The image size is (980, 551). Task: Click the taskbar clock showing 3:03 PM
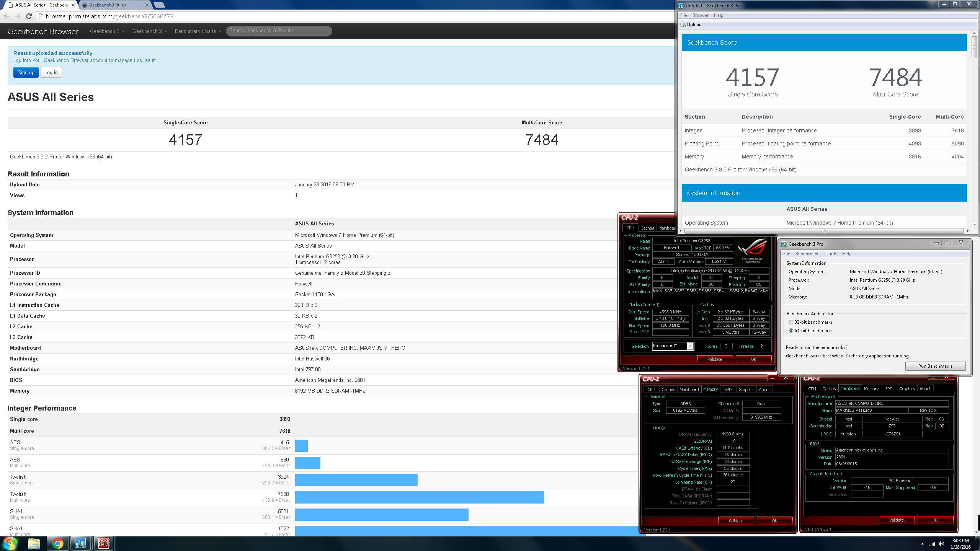(x=960, y=544)
